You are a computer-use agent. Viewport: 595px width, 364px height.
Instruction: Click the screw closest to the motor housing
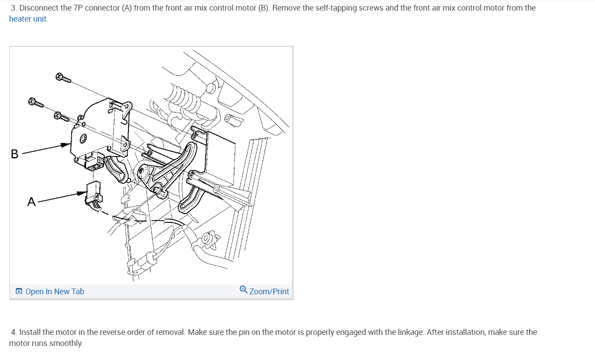pos(62,116)
